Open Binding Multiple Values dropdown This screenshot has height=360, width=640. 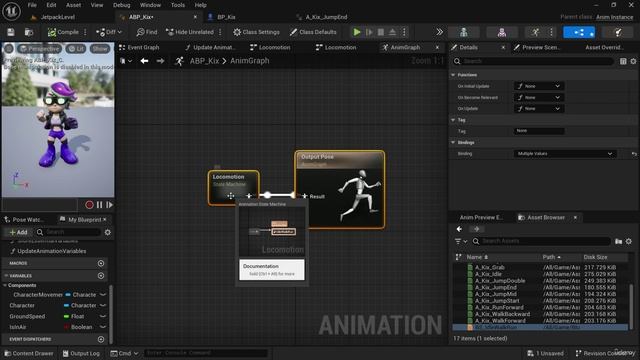[565, 154]
